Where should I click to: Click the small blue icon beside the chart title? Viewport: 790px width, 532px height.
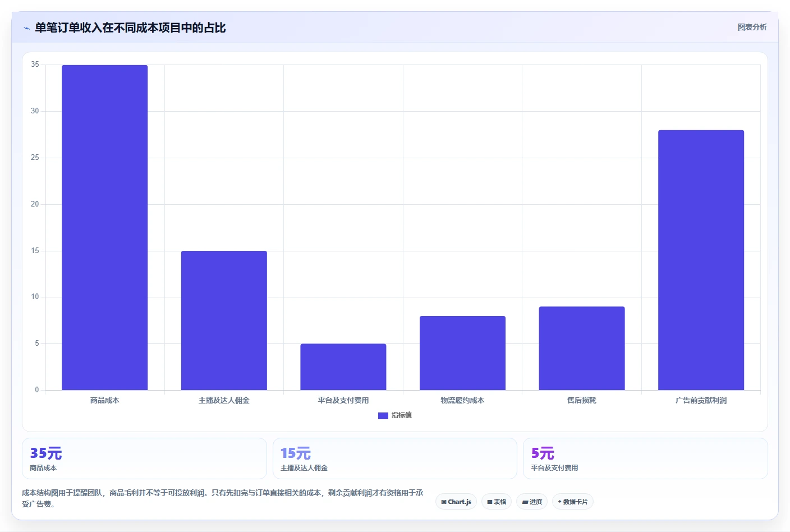pyautogui.click(x=26, y=28)
